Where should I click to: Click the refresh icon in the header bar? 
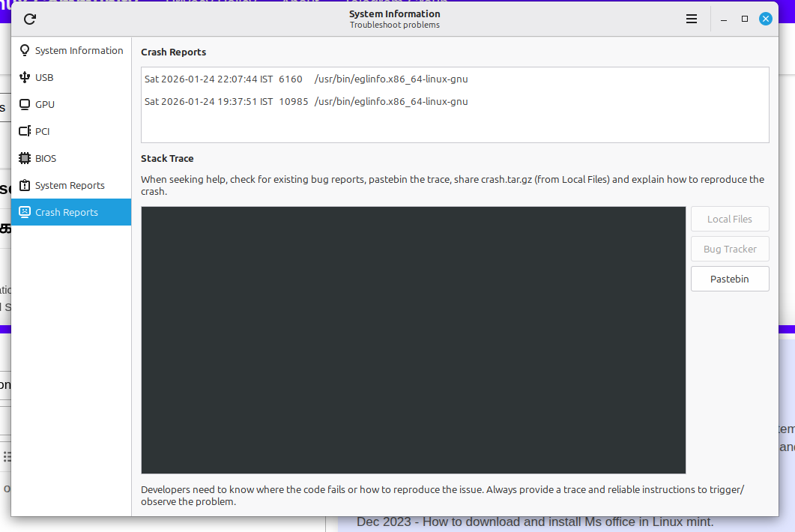30,19
